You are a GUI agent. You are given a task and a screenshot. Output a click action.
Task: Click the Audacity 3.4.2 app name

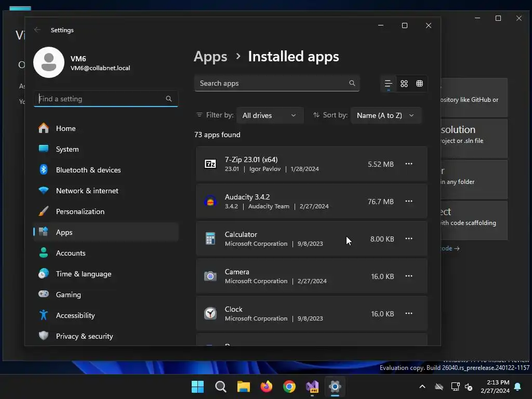coord(247,197)
